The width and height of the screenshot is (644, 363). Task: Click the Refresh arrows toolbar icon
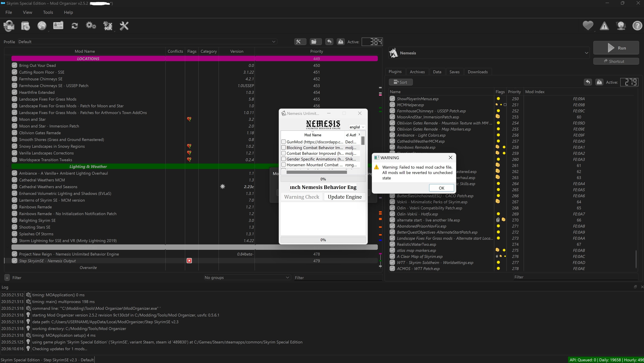(x=74, y=26)
